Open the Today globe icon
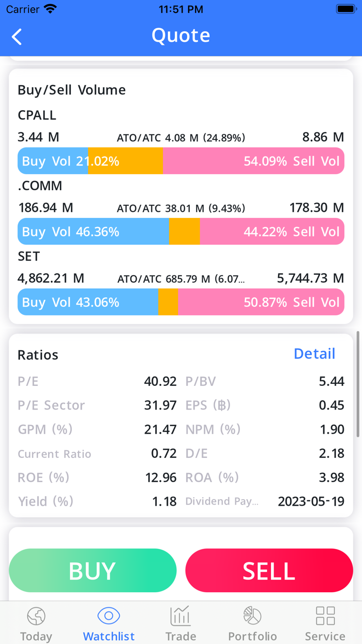Screen dimensions: 362x644 (36, 616)
